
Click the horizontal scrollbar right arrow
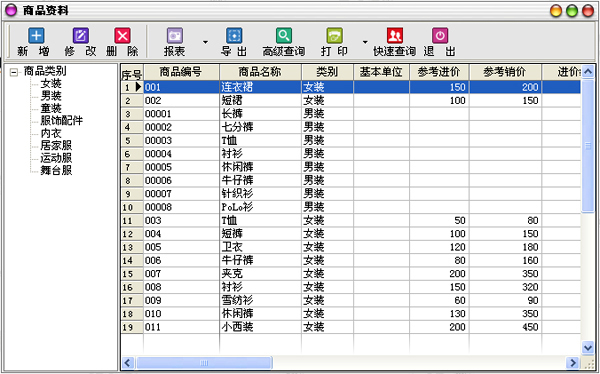(x=573, y=363)
